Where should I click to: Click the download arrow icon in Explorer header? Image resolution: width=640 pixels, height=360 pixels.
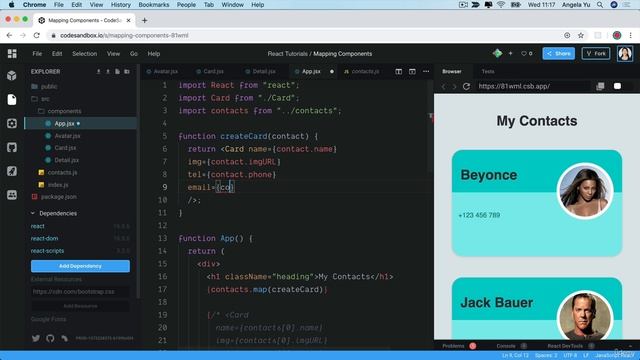(x=98, y=71)
